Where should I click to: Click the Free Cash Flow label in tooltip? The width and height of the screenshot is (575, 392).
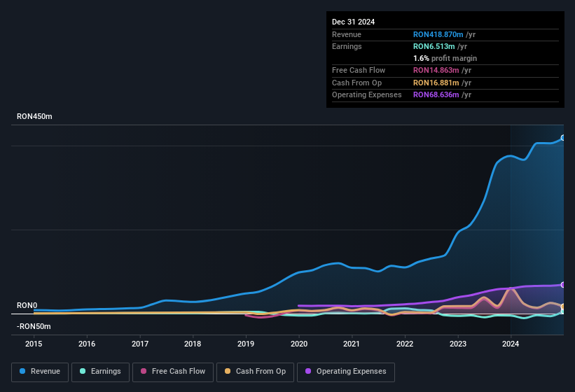(359, 70)
